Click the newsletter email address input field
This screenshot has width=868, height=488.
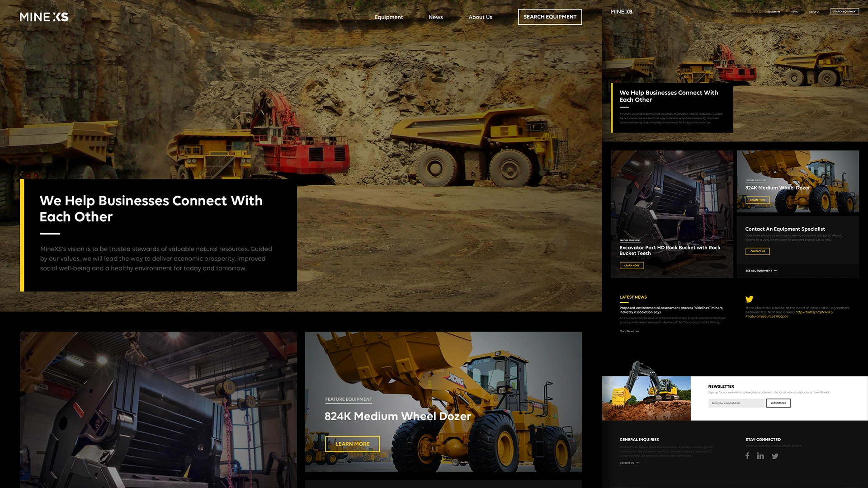(736, 403)
